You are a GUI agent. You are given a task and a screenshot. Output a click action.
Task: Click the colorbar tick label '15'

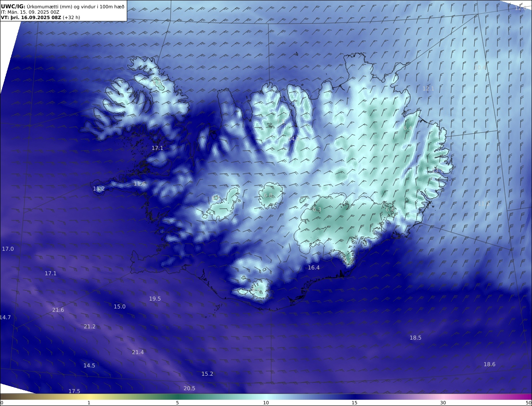point(355,403)
